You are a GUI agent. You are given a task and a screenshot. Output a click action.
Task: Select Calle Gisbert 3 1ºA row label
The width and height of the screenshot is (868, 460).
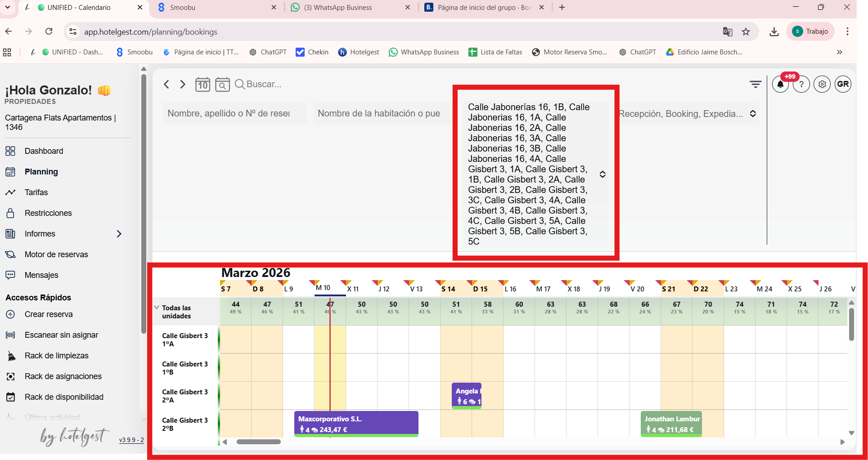click(x=185, y=339)
